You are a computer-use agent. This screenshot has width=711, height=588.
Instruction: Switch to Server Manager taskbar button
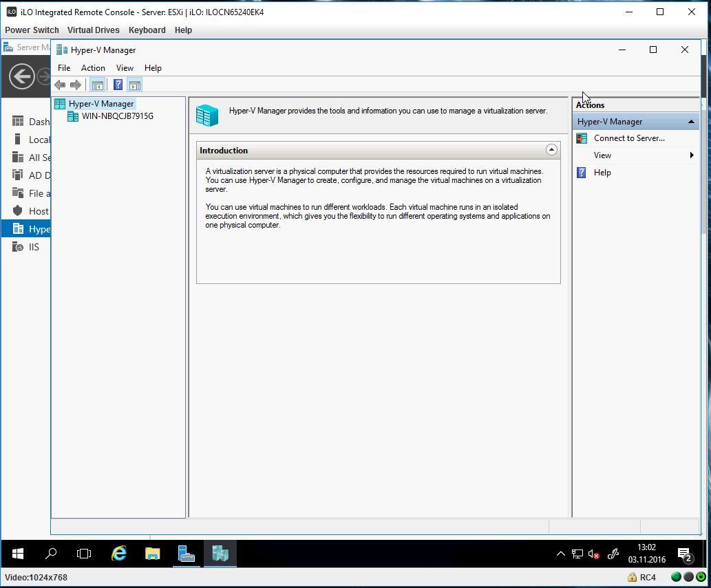point(186,554)
